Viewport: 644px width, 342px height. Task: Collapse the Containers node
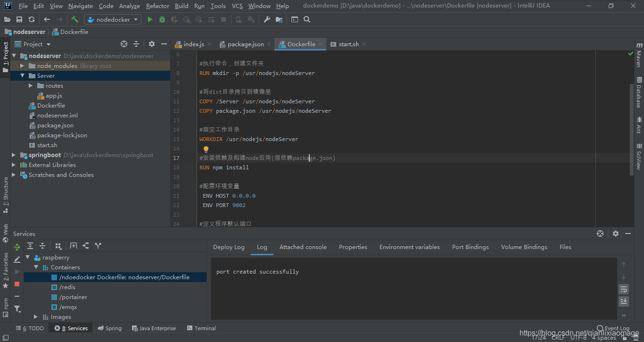[36, 267]
